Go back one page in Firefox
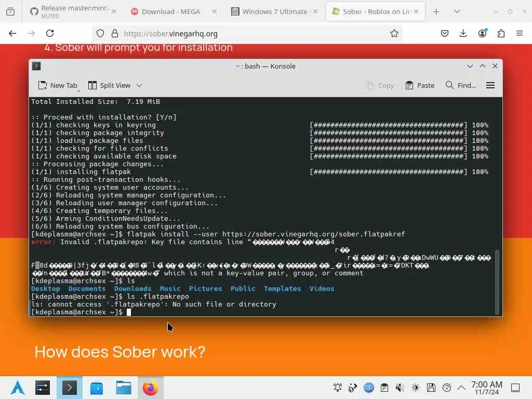This screenshot has width=532, height=399. pos(12,33)
